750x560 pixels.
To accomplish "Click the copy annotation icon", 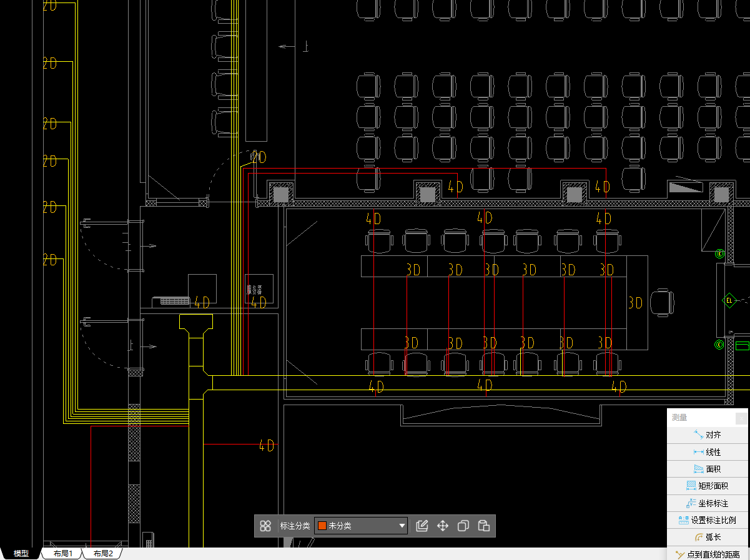I will click(x=463, y=526).
